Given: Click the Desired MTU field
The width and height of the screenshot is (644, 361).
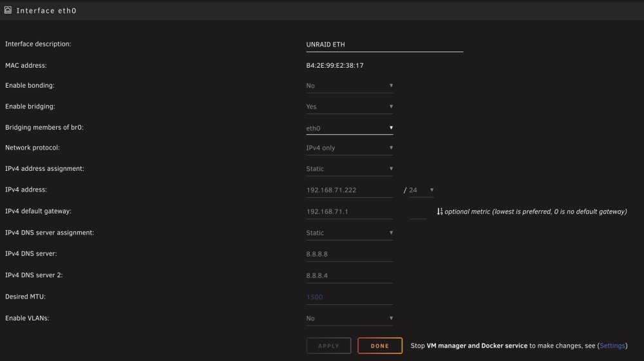Looking at the screenshot, I should pyautogui.click(x=350, y=297).
